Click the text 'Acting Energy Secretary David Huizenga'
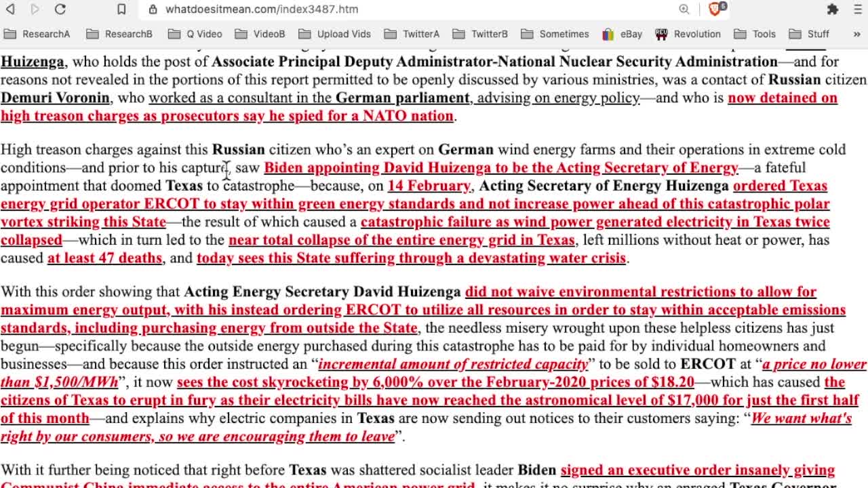 pyautogui.click(x=322, y=292)
